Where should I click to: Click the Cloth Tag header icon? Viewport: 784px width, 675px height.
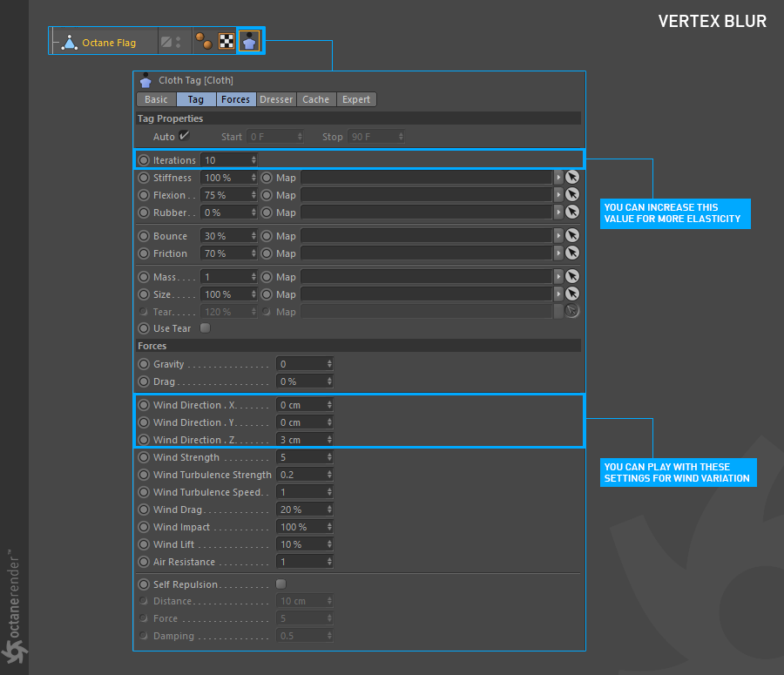click(145, 80)
